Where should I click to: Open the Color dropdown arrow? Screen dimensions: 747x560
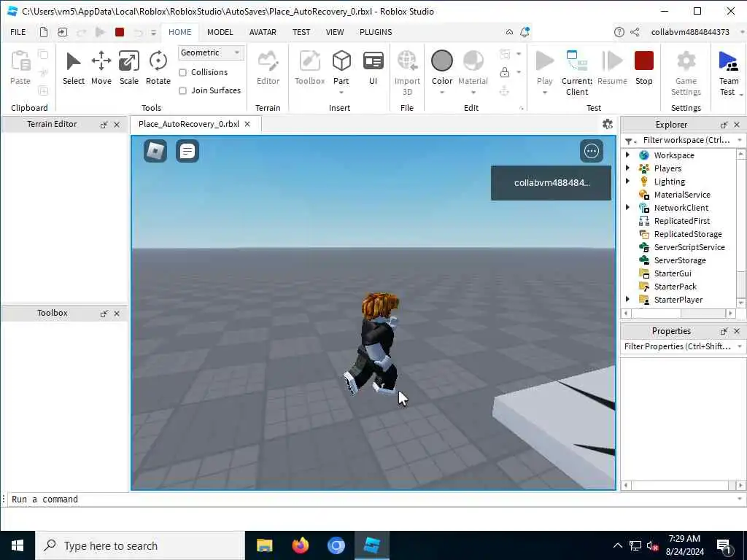(x=441, y=93)
